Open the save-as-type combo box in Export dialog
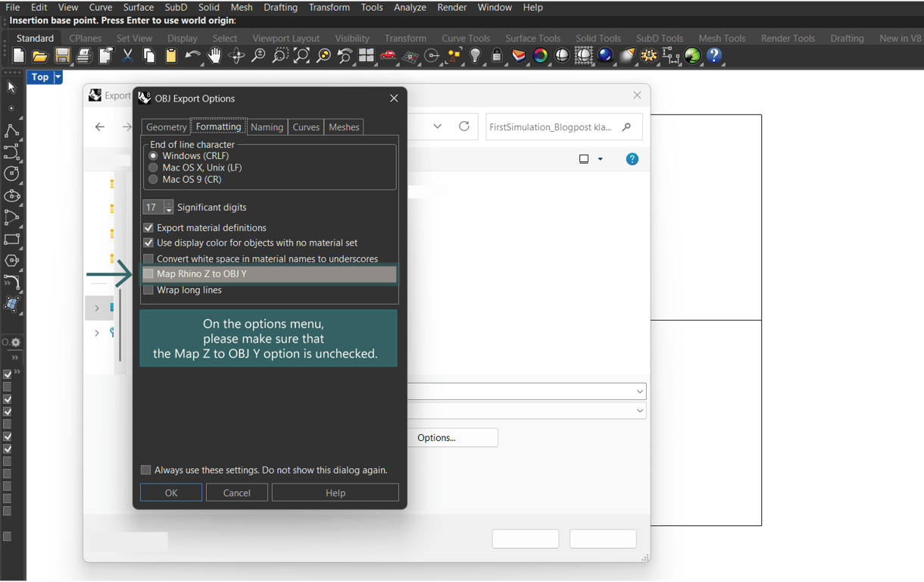Screen dimensions: 924x582 [x=639, y=411]
